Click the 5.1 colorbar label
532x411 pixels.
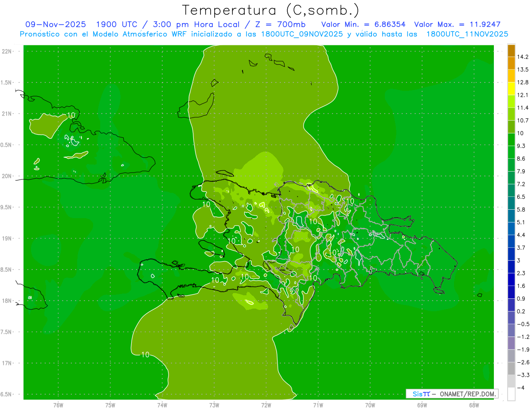[x=521, y=222]
